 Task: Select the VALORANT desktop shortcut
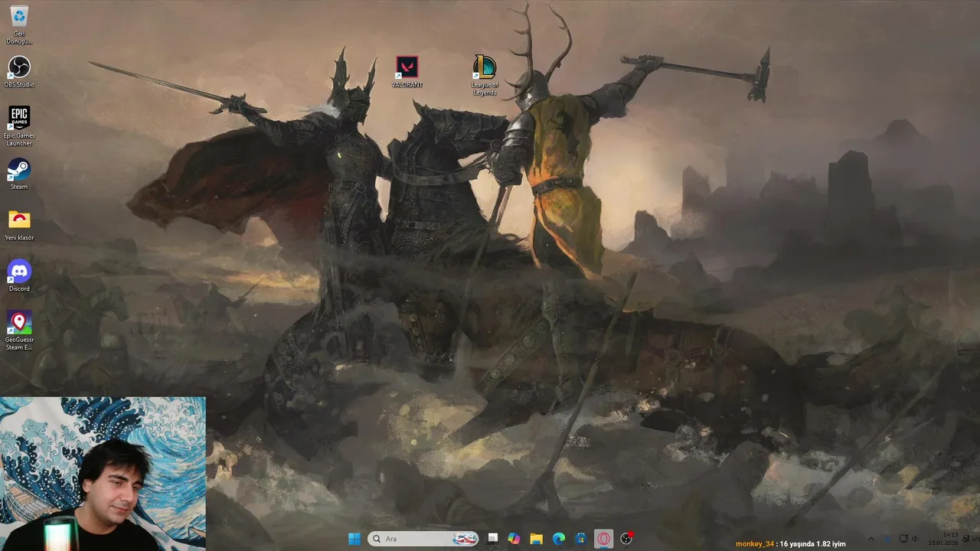click(407, 72)
